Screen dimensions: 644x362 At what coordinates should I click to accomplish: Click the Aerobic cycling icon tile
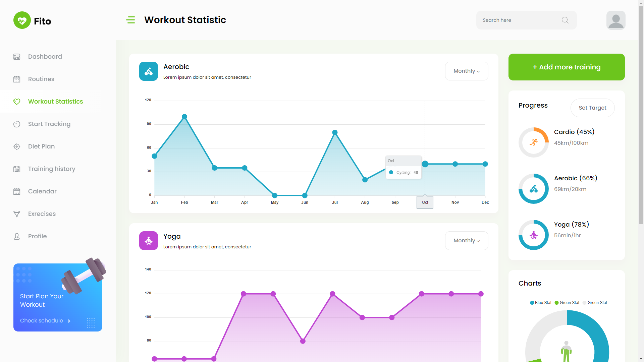click(x=149, y=71)
